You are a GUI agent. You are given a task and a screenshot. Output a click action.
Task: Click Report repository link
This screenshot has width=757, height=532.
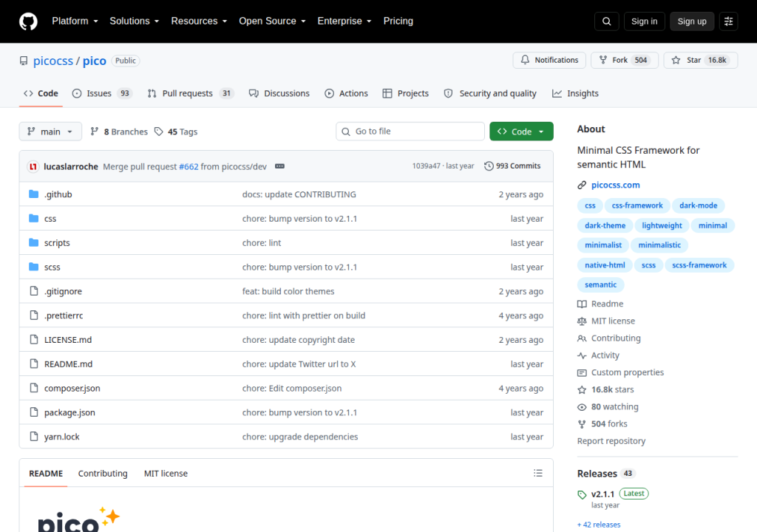click(x=611, y=441)
